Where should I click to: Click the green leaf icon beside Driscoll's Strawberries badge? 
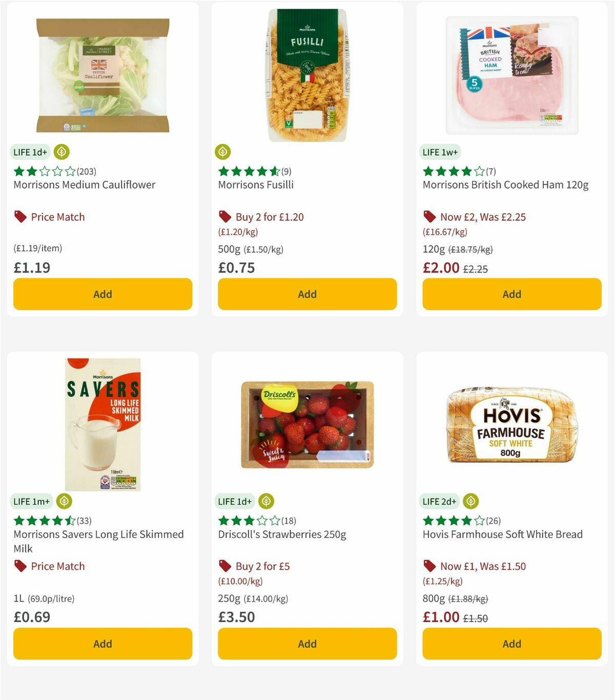[266, 502]
